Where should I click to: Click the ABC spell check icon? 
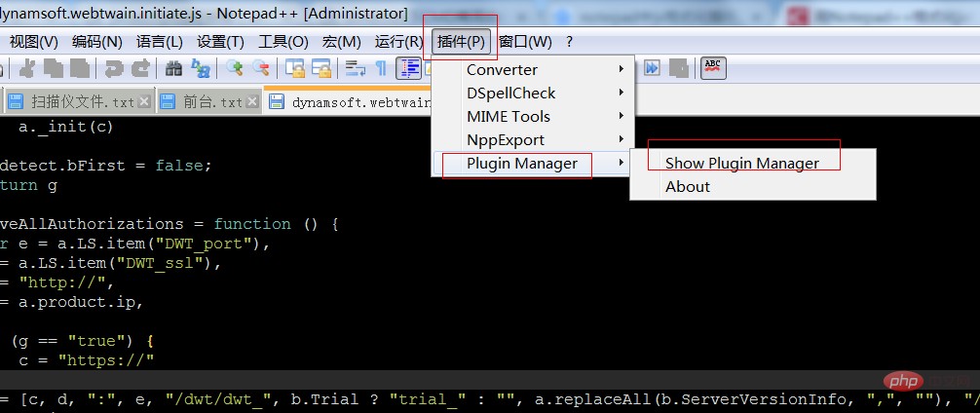714,67
